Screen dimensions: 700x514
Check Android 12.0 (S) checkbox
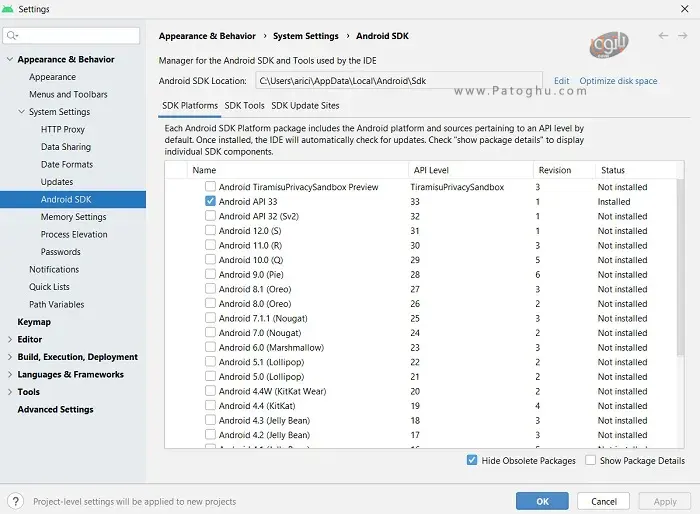[x=210, y=230]
